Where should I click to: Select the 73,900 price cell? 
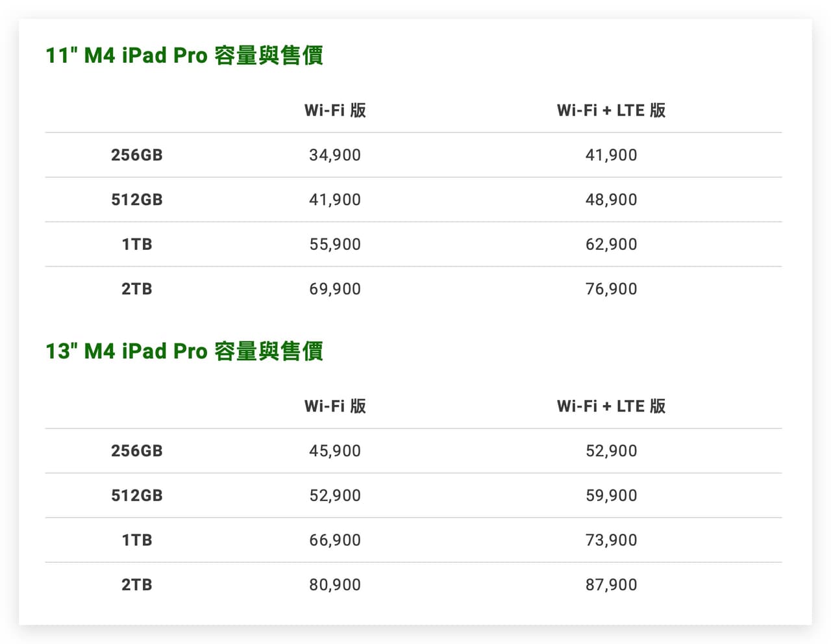click(611, 541)
